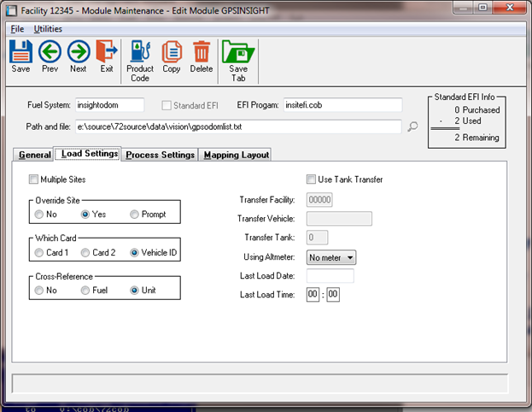532x412 pixels.
Task: Click the Save floppy disk icon
Action: point(20,53)
